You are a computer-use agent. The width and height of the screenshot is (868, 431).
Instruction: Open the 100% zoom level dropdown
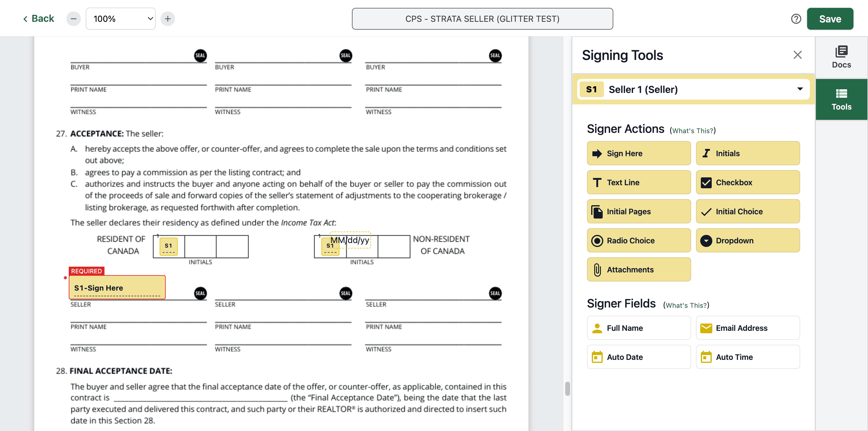pos(121,19)
